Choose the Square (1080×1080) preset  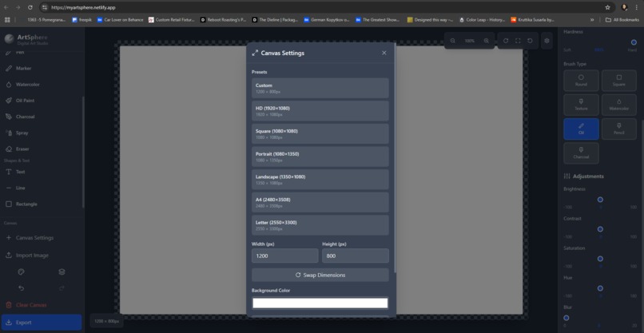coord(320,134)
